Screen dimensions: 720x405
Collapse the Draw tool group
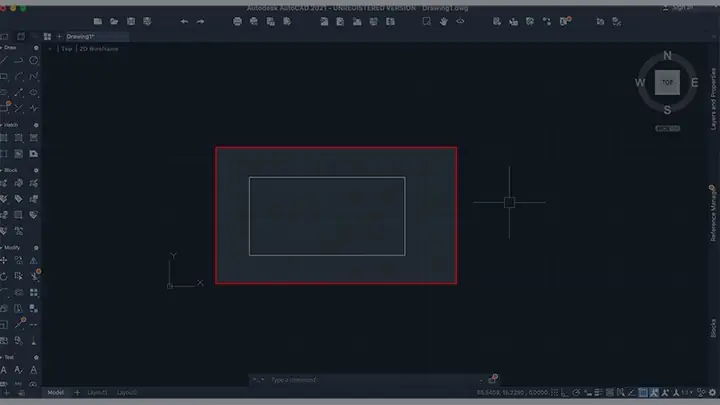(1, 48)
